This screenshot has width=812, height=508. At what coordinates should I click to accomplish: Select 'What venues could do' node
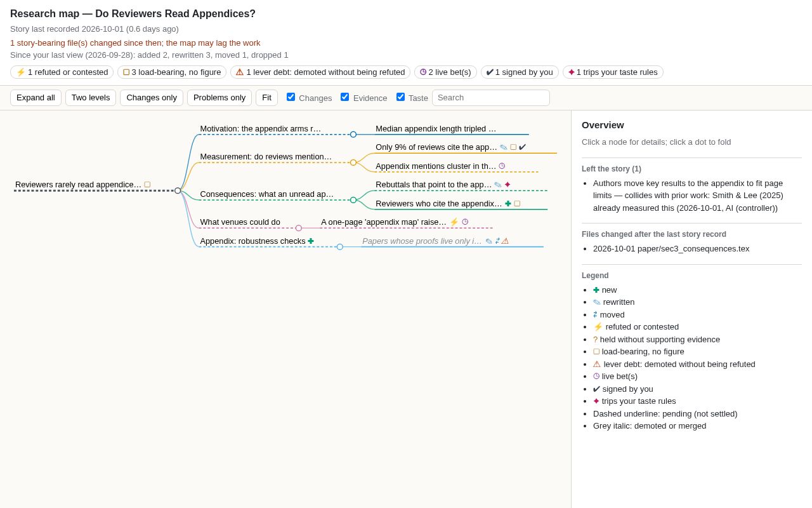[x=240, y=222]
